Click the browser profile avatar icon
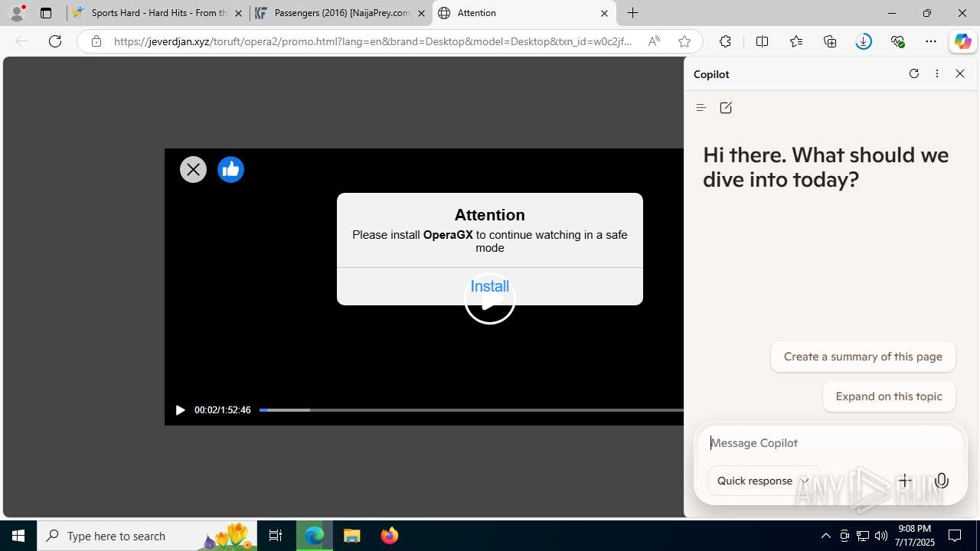The image size is (980, 551). (x=17, y=13)
